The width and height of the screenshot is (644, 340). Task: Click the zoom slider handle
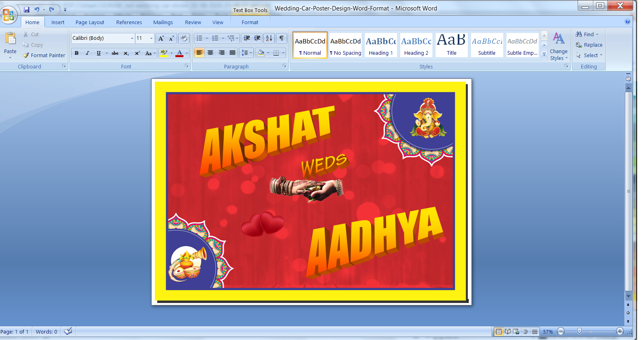click(579, 331)
